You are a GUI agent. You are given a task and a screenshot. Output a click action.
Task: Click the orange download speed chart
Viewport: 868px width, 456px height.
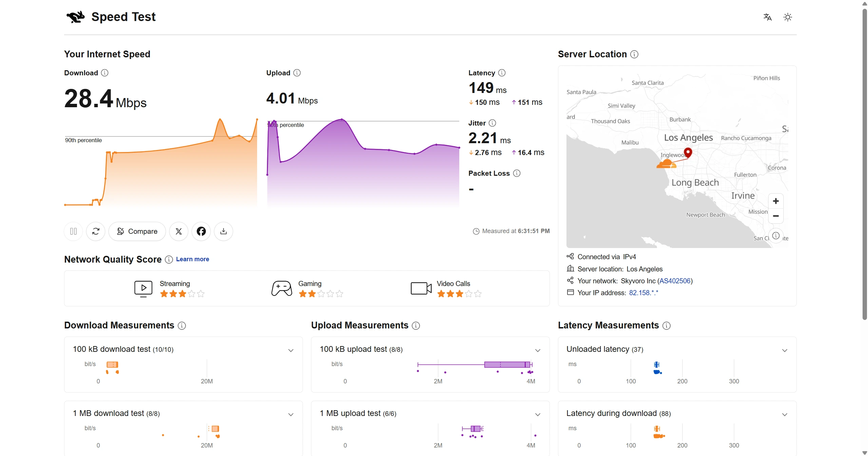(161, 162)
